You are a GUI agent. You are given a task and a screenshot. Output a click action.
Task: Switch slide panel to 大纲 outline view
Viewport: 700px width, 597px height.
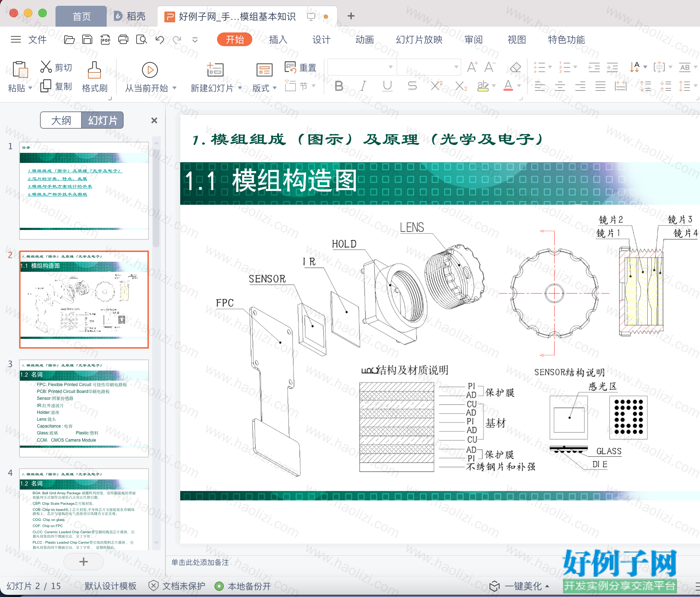(x=61, y=120)
